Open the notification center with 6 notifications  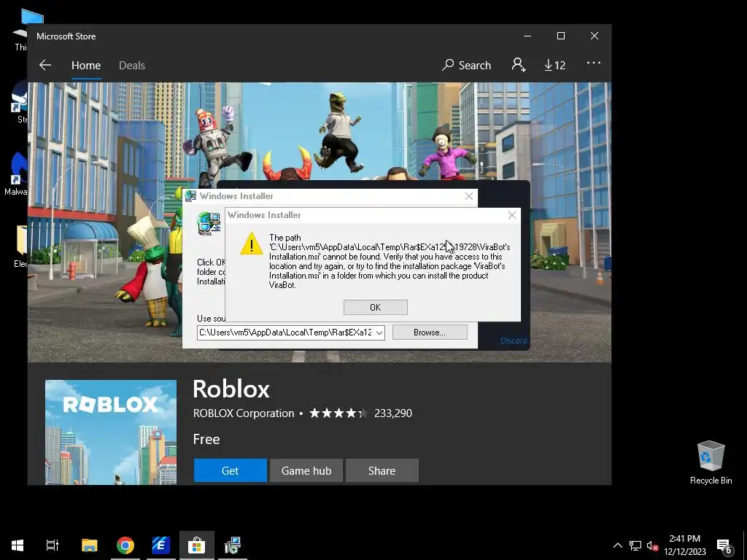(724, 545)
